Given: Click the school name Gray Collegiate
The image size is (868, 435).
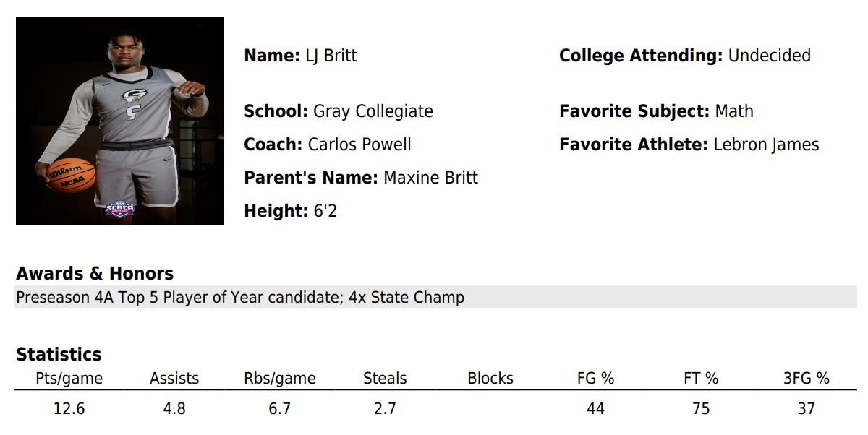Looking at the screenshot, I should [x=373, y=111].
